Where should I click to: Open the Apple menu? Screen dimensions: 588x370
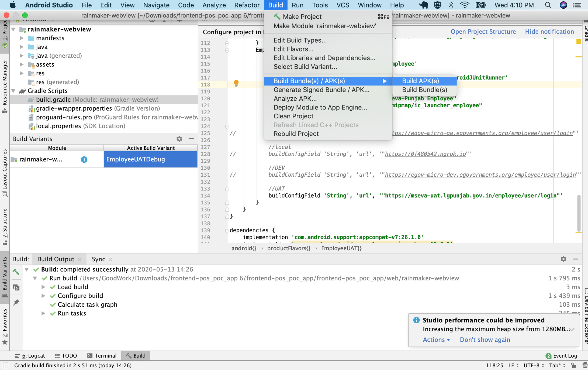coord(13,5)
